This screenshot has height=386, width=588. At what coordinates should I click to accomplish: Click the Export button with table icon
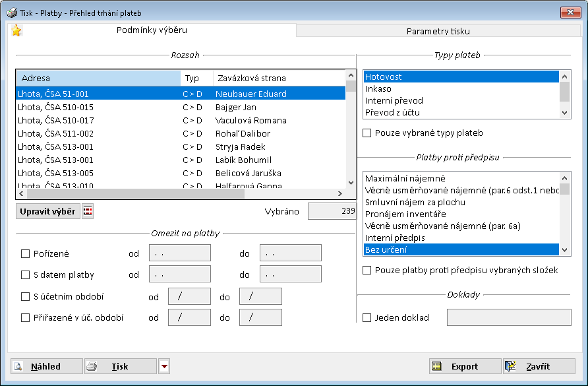464,367
